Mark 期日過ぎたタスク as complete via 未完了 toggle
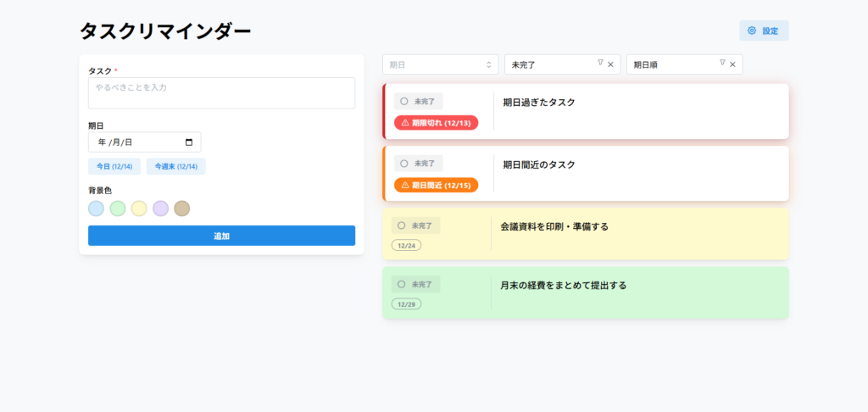The image size is (868, 412). 418,102
